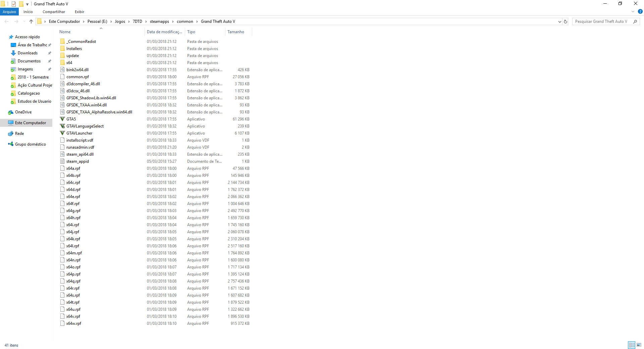Expand breadcrumb arrow after Este Computador
Image resolution: width=644 pixels, height=349 pixels.
point(84,21)
